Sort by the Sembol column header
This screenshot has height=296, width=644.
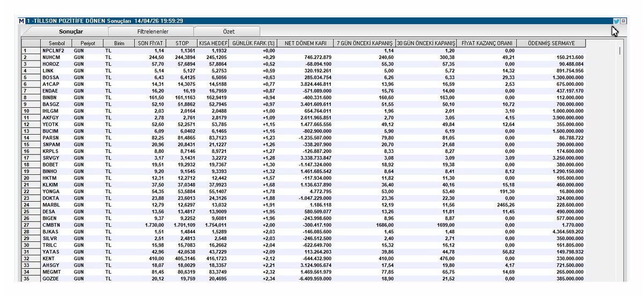pyautogui.click(x=56, y=43)
